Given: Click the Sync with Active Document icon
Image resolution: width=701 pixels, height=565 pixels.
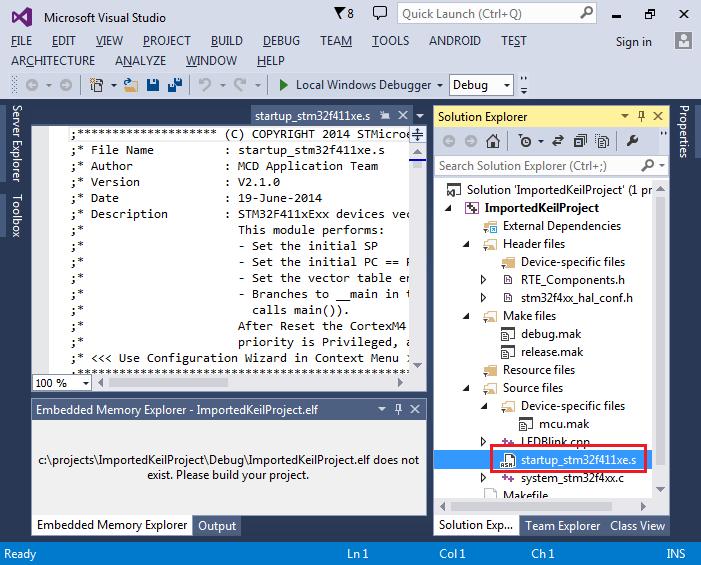Looking at the screenshot, I should [555, 141].
